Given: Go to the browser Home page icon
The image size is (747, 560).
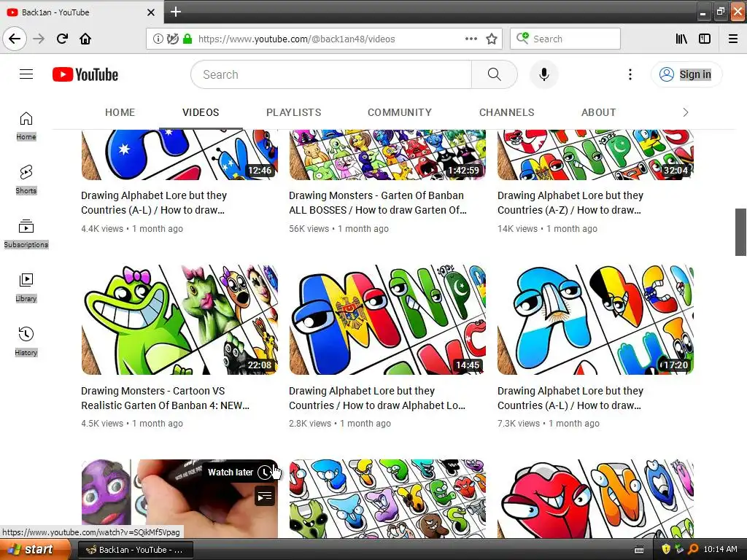Looking at the screenshot, I should (85, 39).
